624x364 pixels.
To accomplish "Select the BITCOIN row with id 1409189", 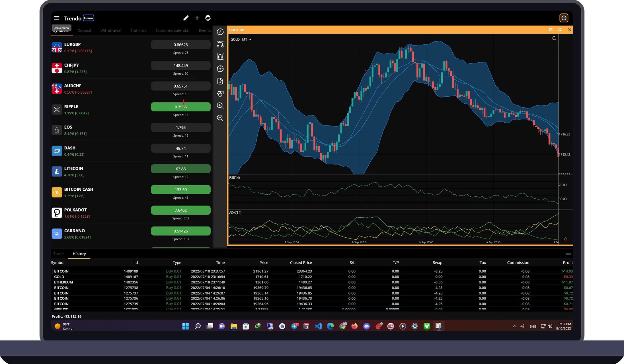I will (312, 271).
